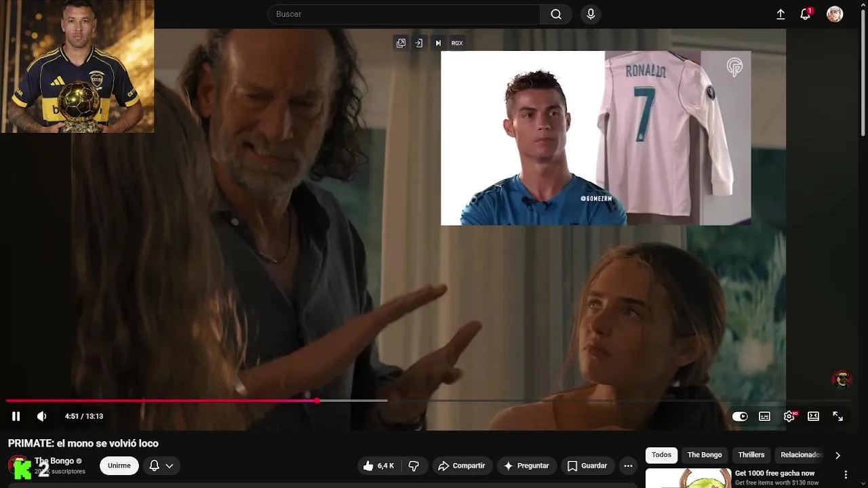The image size is (868, 488).
Task: Click the skip-forward overlay icon
Action: (438, 43)
